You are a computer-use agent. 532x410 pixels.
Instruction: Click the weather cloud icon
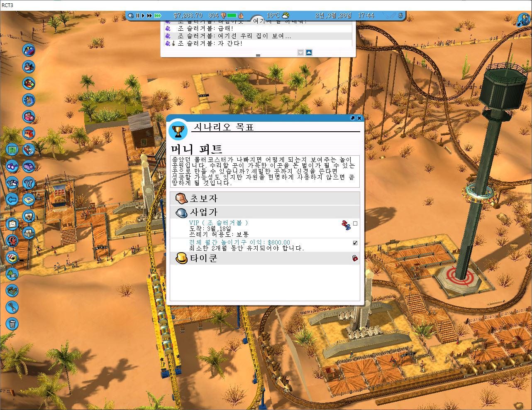tap(286, 16)
